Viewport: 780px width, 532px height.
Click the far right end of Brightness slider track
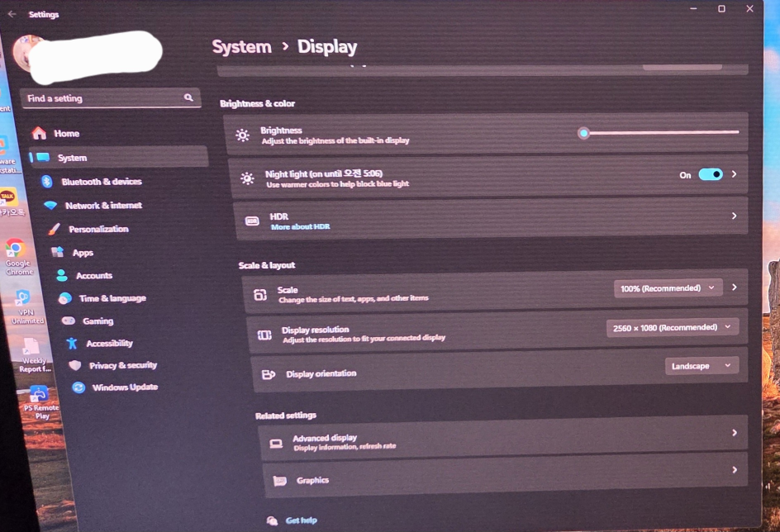coord(737,131)
